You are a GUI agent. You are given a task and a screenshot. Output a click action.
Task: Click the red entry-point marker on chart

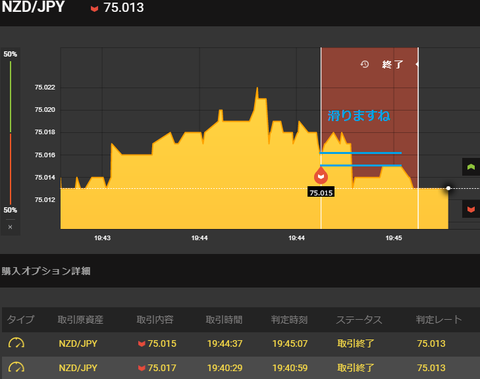click(x=321, y=176)
